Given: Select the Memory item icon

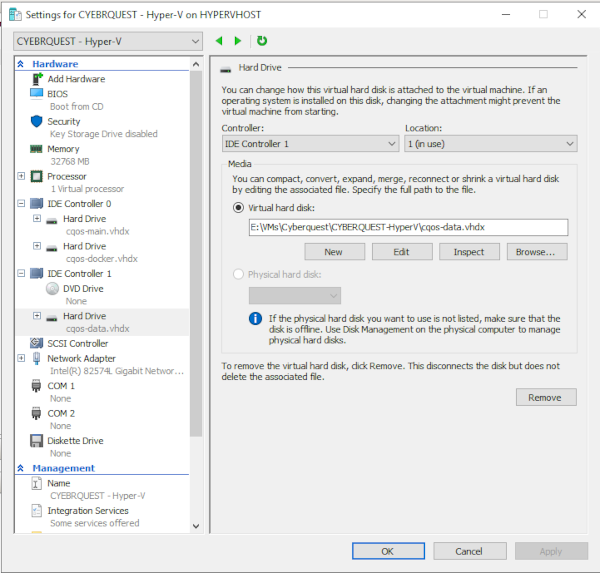Looking at the screenshot, I should [37, 149].
